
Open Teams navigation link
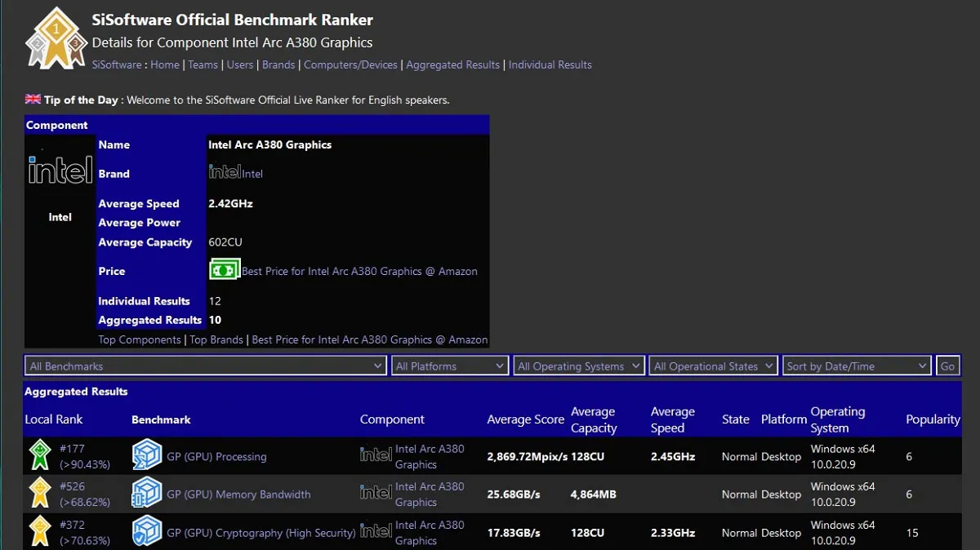click(203, 64)
